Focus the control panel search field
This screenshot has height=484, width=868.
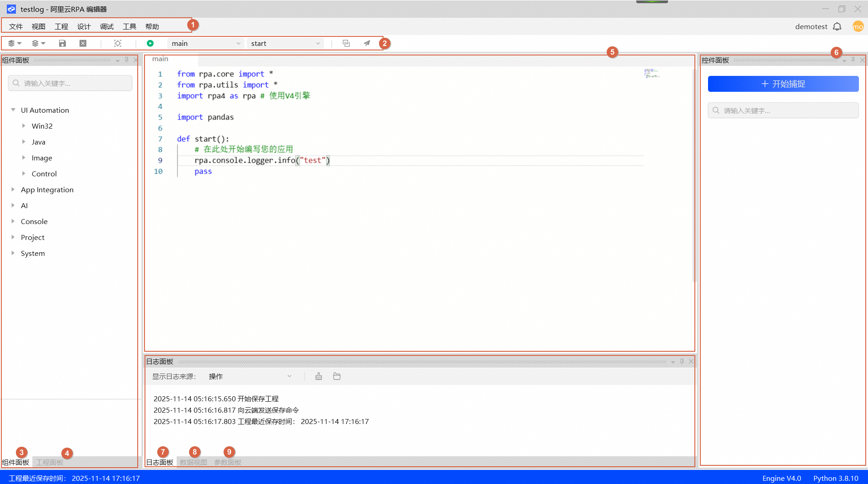click(x=783, y=110)
